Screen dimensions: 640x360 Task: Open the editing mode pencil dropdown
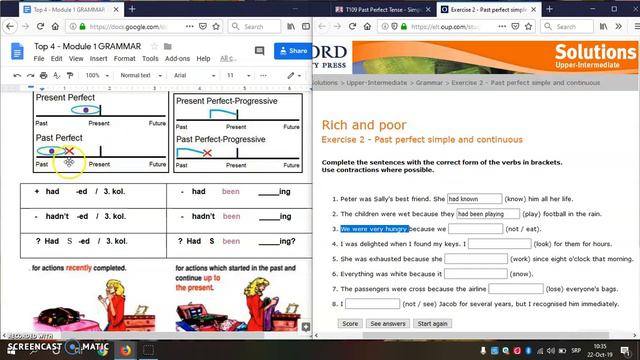point(294,76)
